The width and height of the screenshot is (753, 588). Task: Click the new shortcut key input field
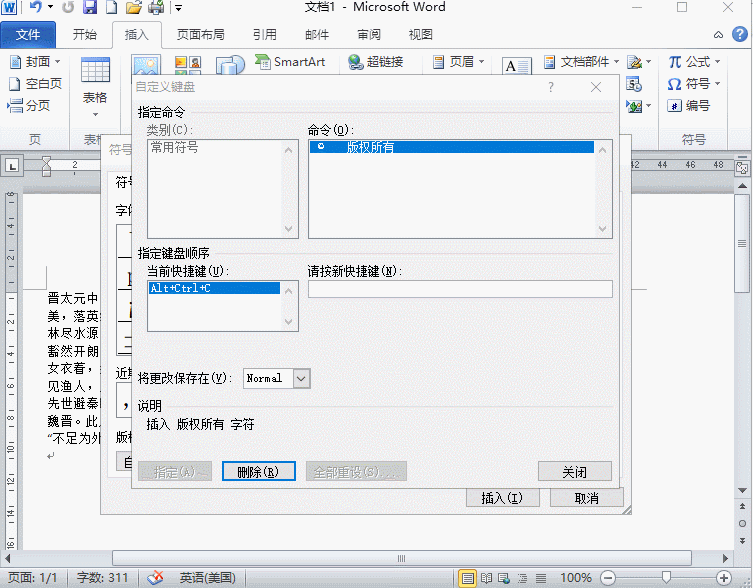(x=460, y=289)
